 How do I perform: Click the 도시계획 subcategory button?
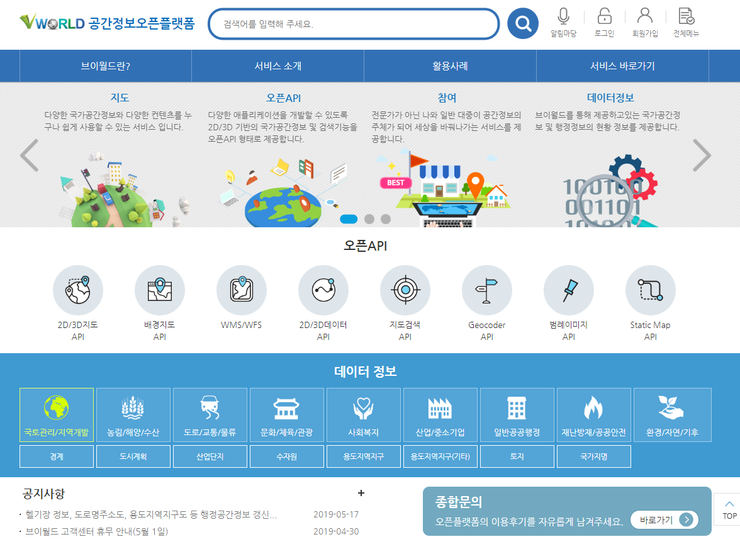[133, 456]
